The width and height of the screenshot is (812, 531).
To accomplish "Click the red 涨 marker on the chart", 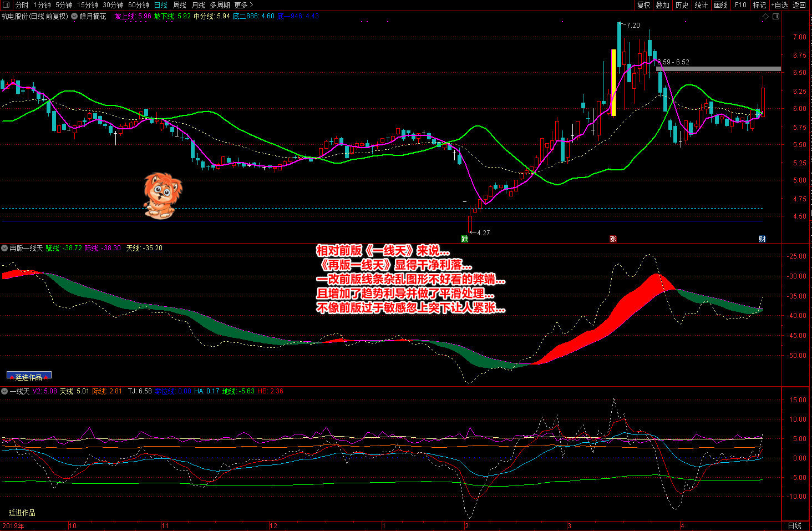I will (x=613, y=239).
